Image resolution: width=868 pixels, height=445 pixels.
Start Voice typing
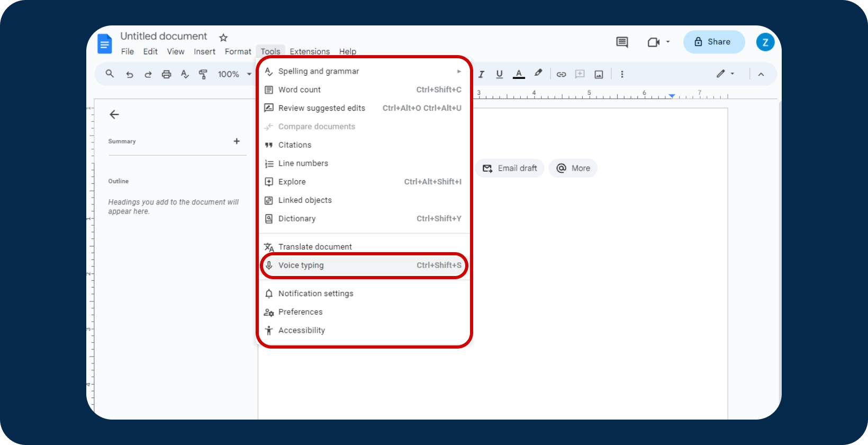point(364,265)
